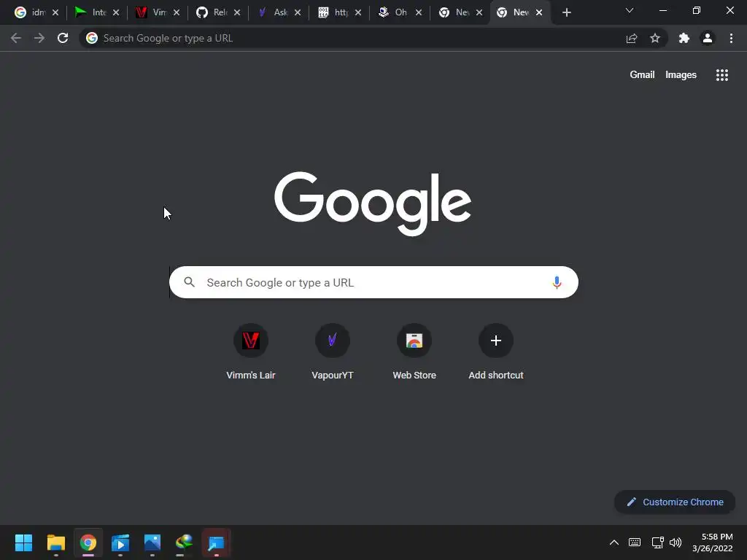
Task: Bookmark this tab with the star
Action: [x=655, y=38]
